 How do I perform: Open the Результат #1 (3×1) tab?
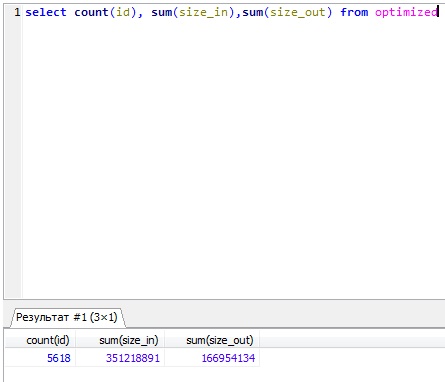tap(67, 317)
